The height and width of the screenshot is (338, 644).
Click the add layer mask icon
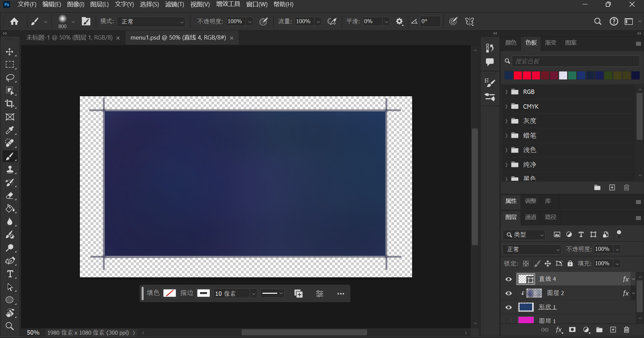pos(572,330)
